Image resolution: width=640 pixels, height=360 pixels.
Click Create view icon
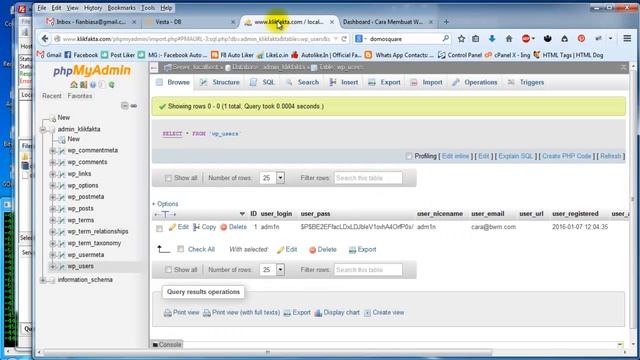click(x=367, y=313)
